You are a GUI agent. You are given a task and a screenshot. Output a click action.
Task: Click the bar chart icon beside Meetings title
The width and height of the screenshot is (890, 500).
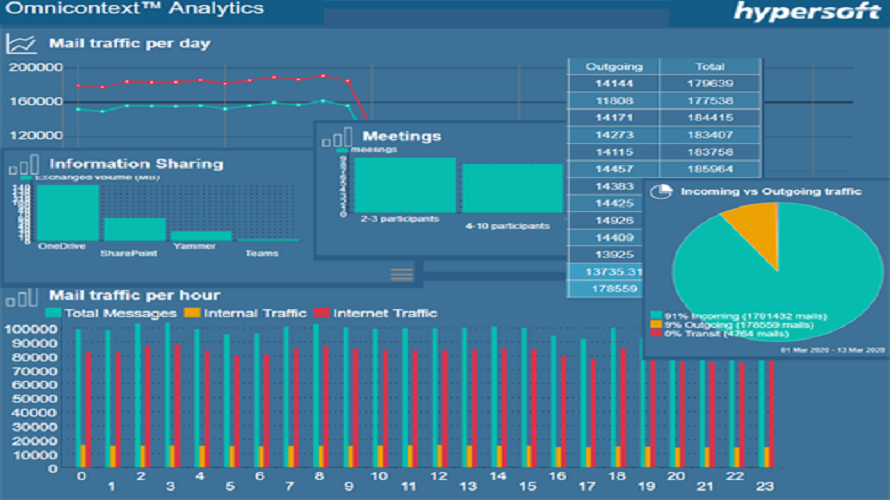[x=337, y=137]
